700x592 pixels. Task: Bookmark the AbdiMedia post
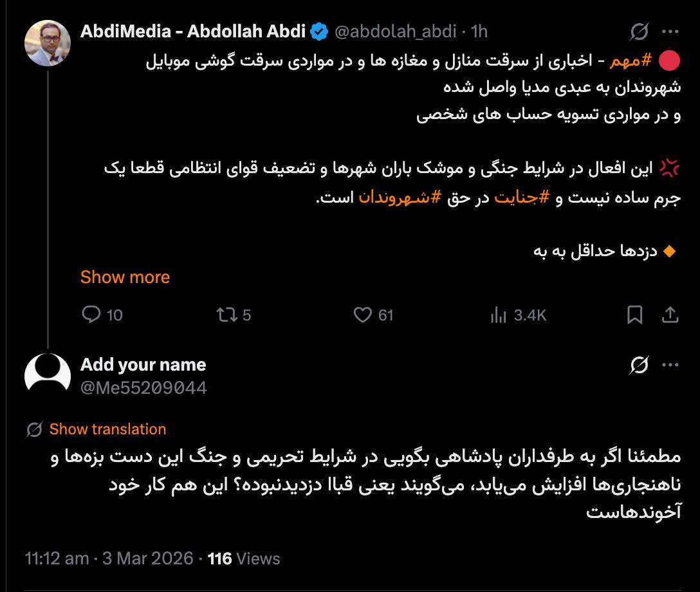pos(634,315)
